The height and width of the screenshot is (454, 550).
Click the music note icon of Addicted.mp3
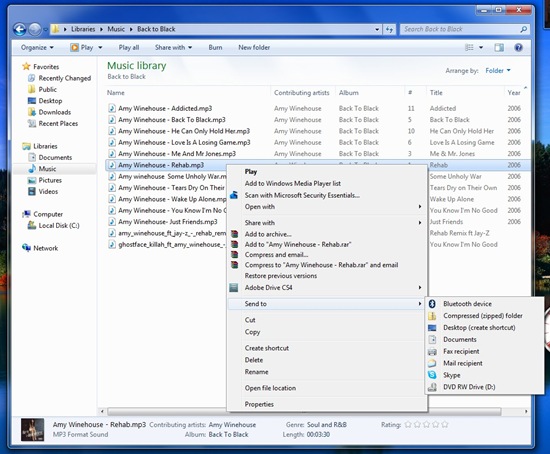click(x=112, y=108)
